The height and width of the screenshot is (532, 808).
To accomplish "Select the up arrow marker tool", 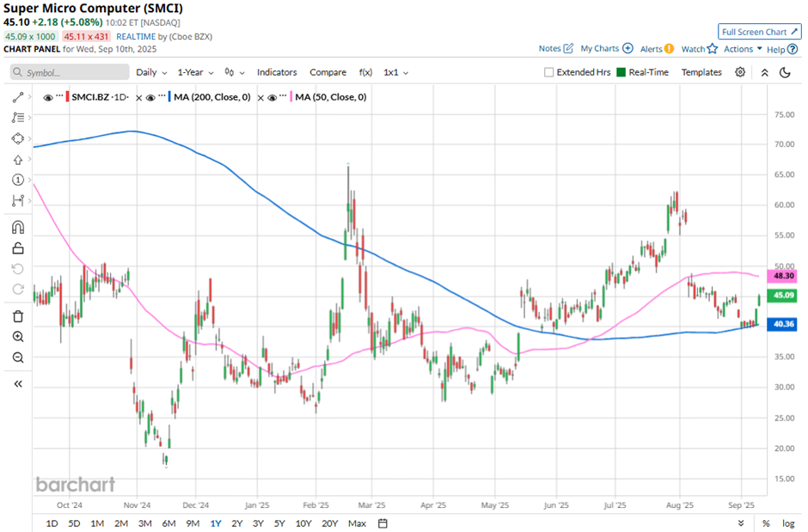I will [x=17, y=160].
